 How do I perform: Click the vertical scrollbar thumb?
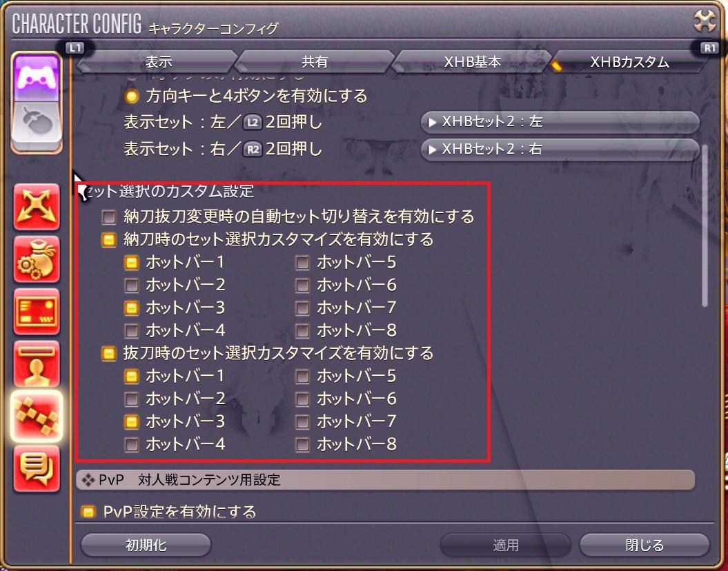[x=705, y=226]
